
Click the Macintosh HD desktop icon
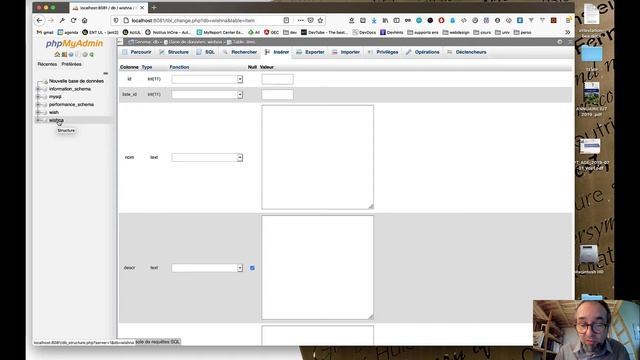click(x=589, y=259)
